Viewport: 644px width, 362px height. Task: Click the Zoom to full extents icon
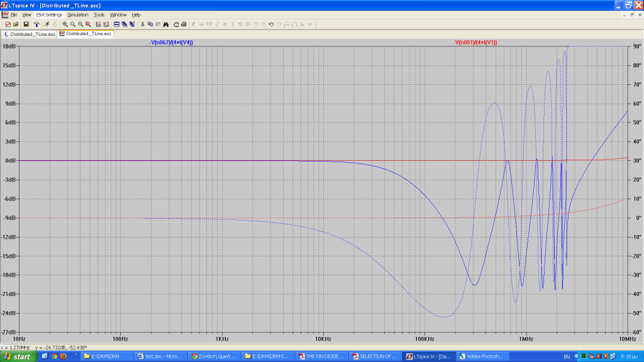click(89, 24)
